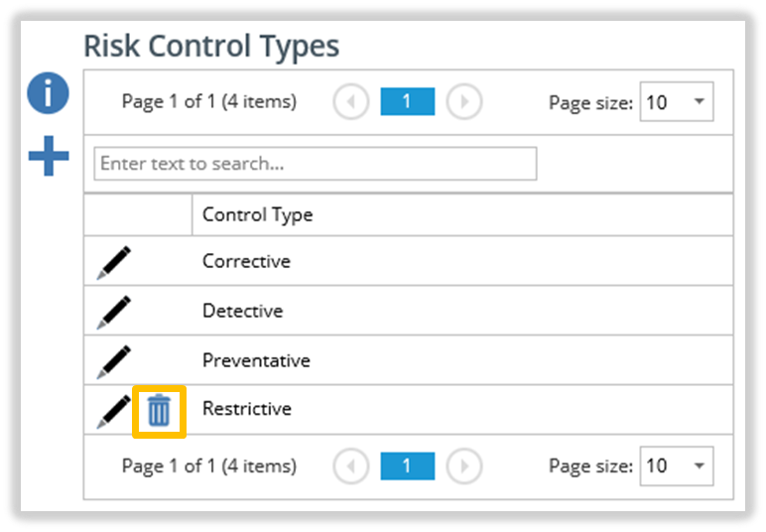Screen dimensions: 766x532
Task: Click pencil icon for Preventative row
Action: tap(114, 362)
